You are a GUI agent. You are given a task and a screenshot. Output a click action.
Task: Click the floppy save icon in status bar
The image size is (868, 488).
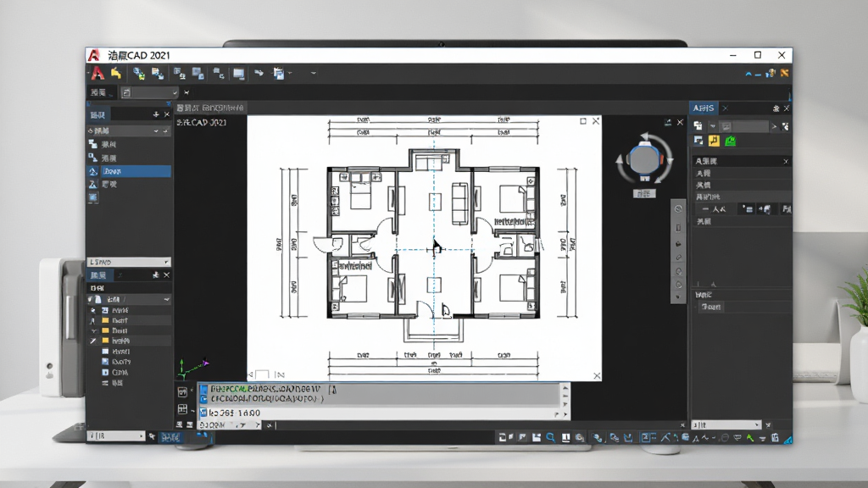pos(537,438)
